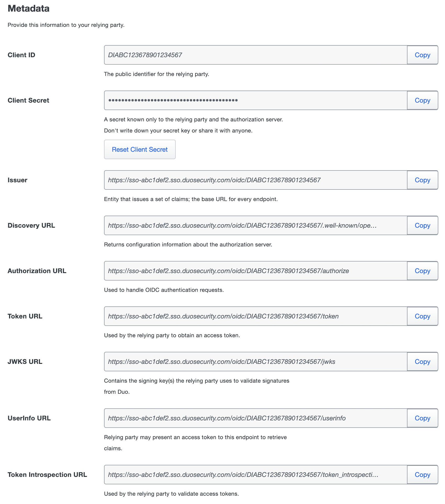Copy the Discovery URL
The image size is (445, 504).
coord(422,225)
